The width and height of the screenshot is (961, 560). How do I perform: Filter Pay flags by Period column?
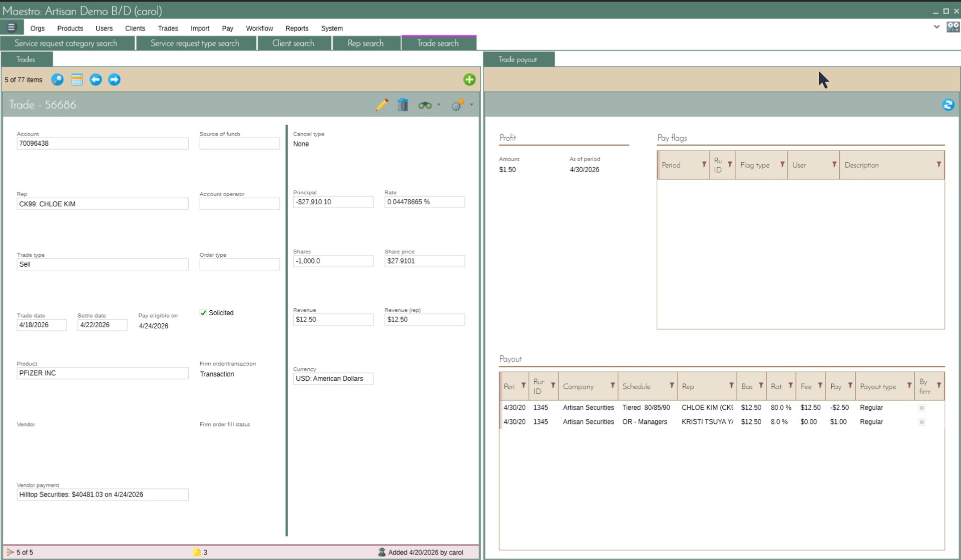(704, 164)
